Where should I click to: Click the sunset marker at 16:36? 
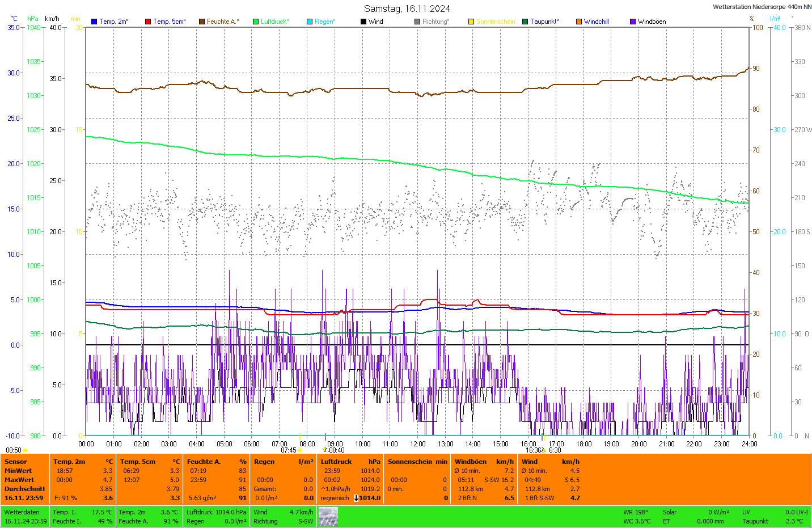pos(543,450)
